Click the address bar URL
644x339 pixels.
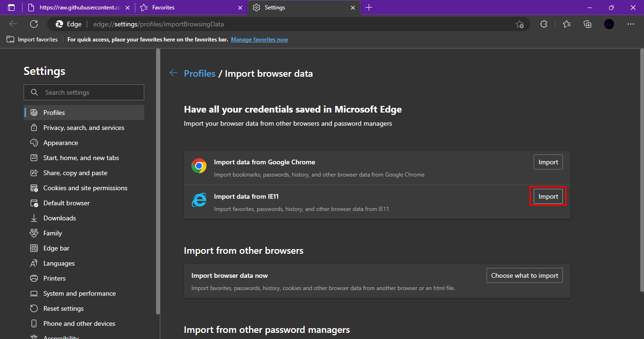158,24
